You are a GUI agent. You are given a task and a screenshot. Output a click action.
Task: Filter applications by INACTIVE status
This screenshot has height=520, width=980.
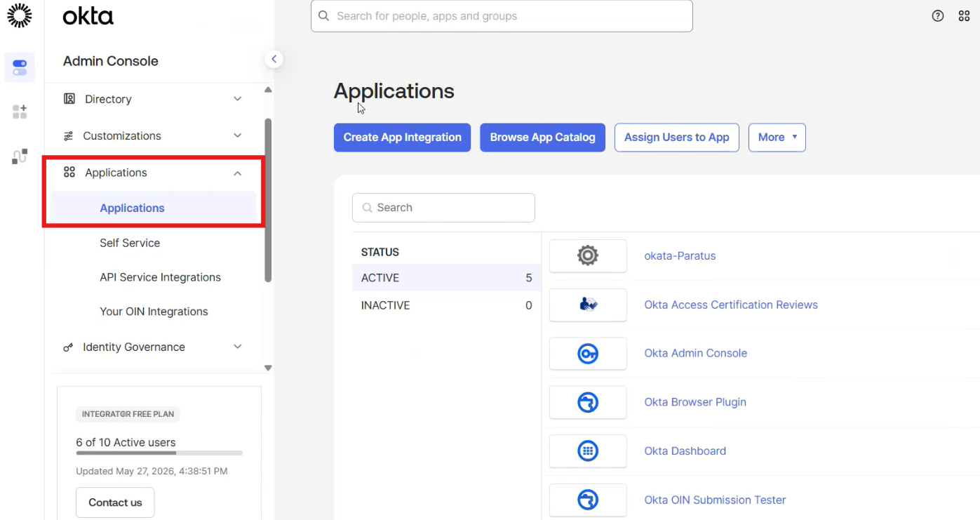[x=446, y=305]
